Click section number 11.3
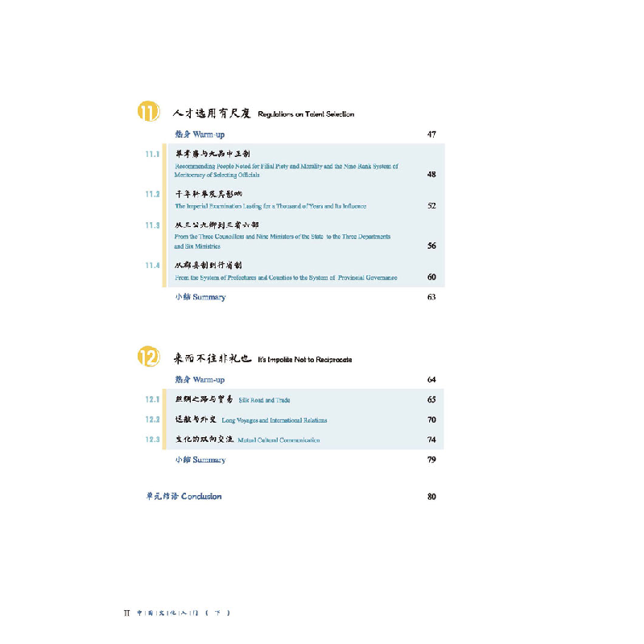This screenshot has height=644, width=644. (x=152, y=225)
